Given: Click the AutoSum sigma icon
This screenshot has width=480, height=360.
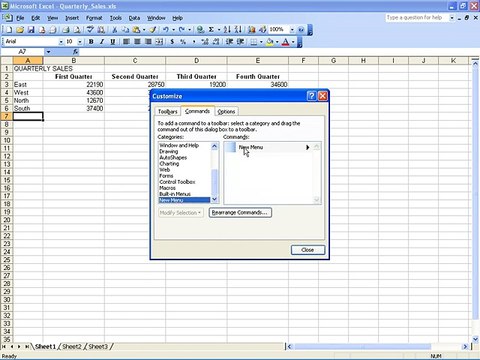Looking at the screenshot, I should tap(211, 30).
